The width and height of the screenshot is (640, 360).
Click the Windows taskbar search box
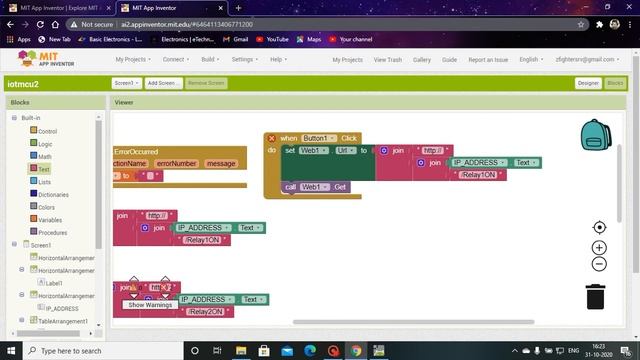point(103,351)
